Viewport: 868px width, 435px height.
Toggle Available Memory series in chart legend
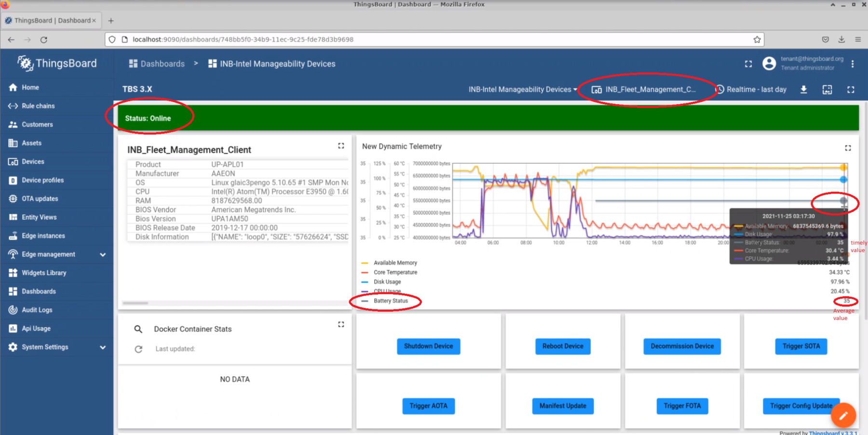[x=395, y=263]
